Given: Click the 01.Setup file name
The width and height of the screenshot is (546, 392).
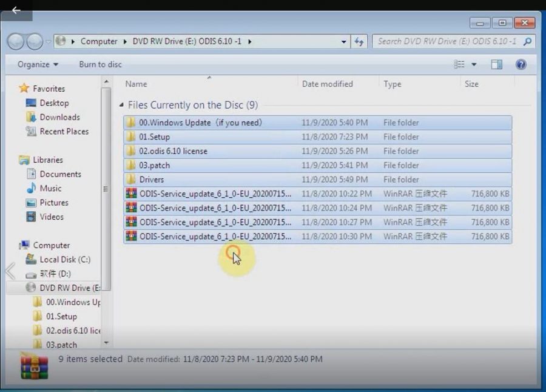Looking at the screenshot, I should coord(154,137).
